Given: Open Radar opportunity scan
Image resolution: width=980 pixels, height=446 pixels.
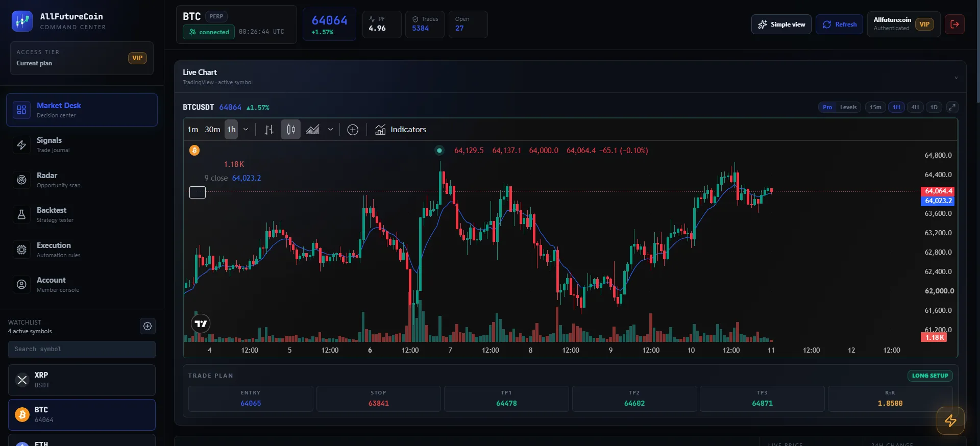Looking at the screenshot, I should point(82,180).
